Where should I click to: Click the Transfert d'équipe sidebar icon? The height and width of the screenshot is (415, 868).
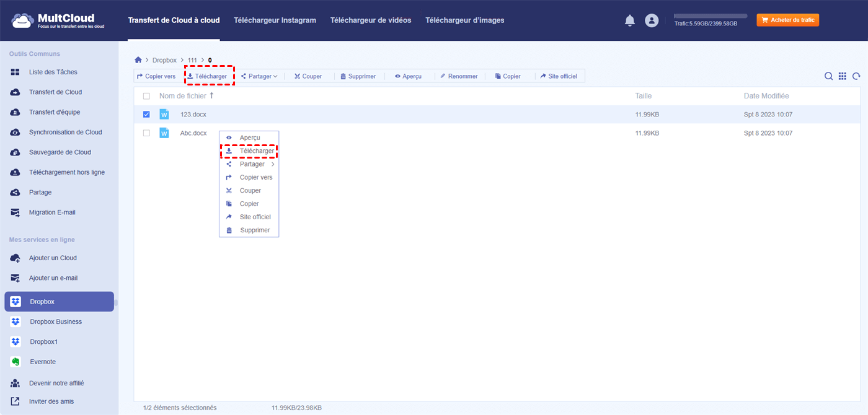pyautogui.click(x=15, y=112)
